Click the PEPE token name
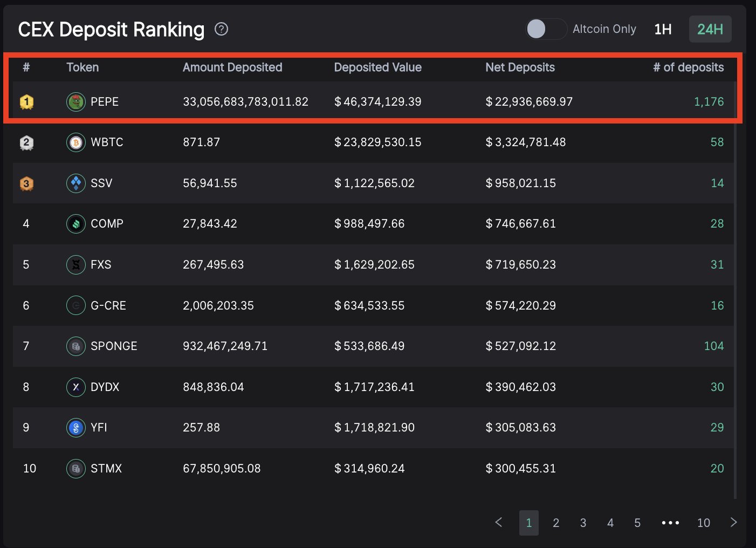 [105, 101]
